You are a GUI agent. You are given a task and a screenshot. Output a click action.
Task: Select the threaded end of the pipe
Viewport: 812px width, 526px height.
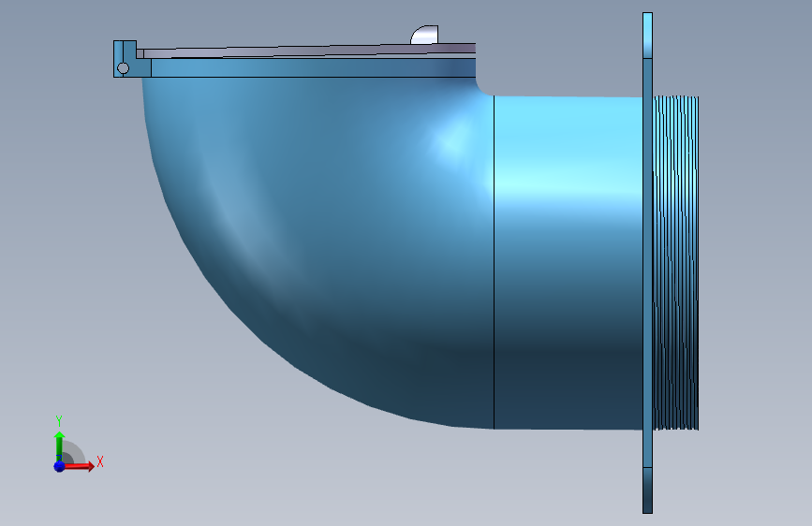coord(676,263)
